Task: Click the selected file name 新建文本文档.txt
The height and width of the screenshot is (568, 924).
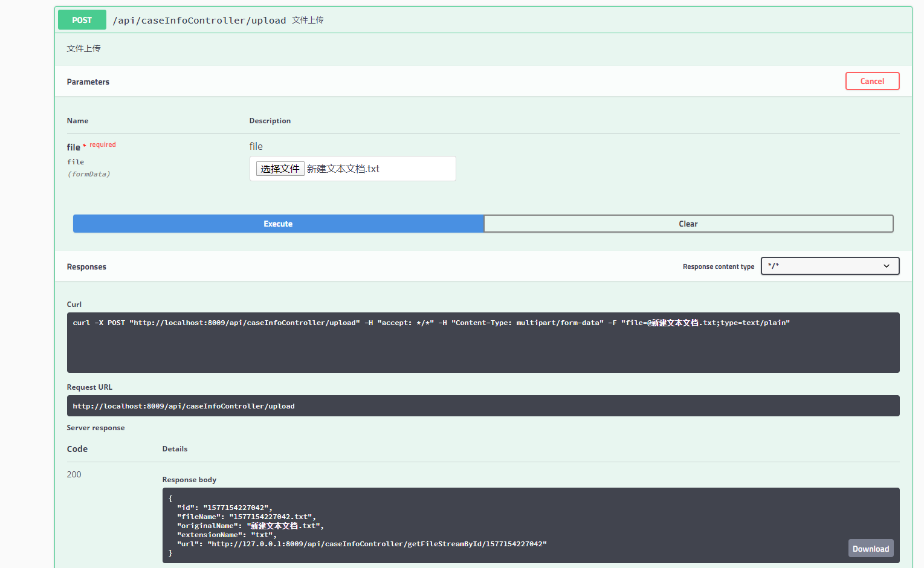Action: pyautogui.click(x=343, y=169)
